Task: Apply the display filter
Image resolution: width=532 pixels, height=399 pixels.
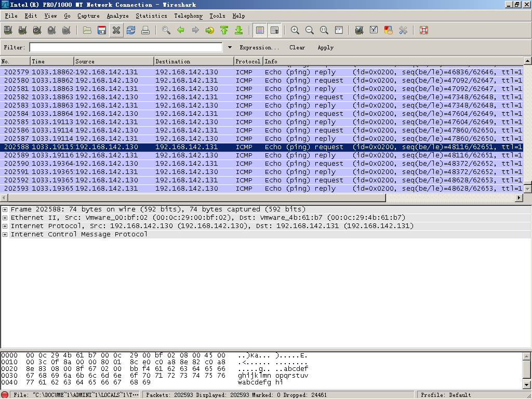Action: point(325,47)
